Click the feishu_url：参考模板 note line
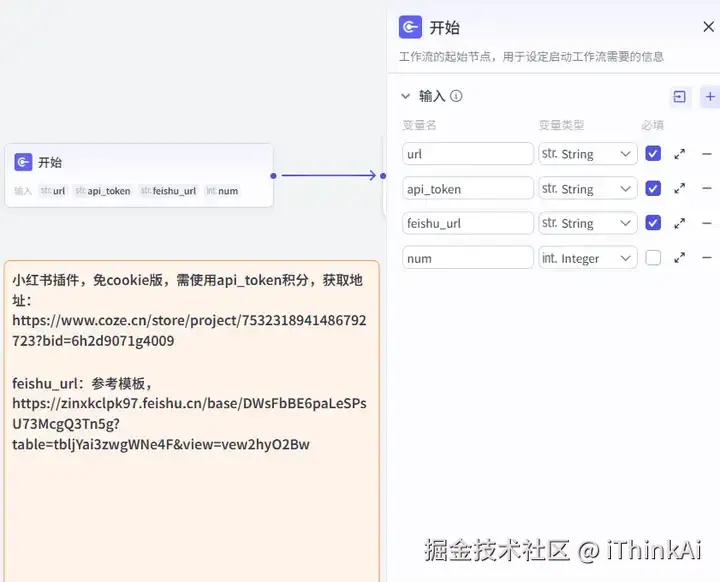Image resolution: width=720 pixels, height=582 pixels. (x=82, y=383)
